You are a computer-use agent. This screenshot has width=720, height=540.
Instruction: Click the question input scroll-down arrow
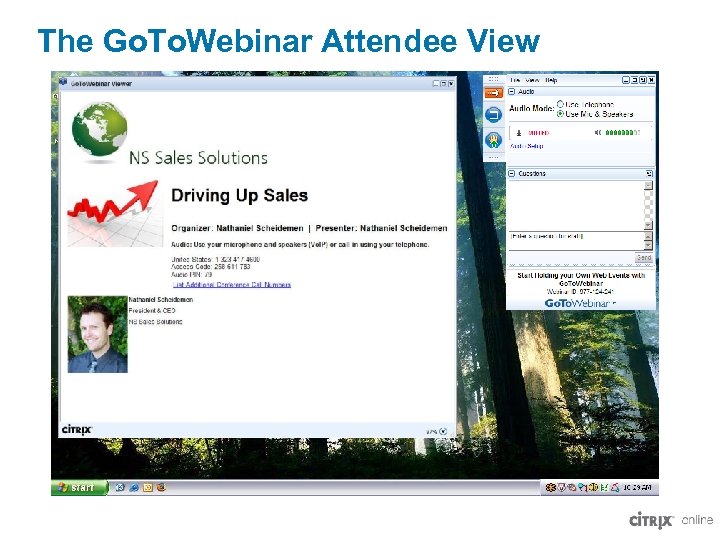point(648,245)
